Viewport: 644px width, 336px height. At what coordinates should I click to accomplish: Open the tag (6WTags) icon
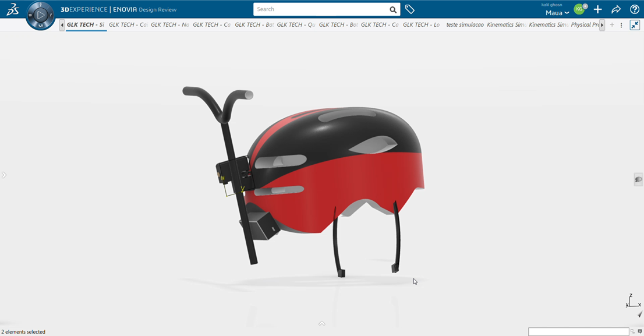click(409, 9)
